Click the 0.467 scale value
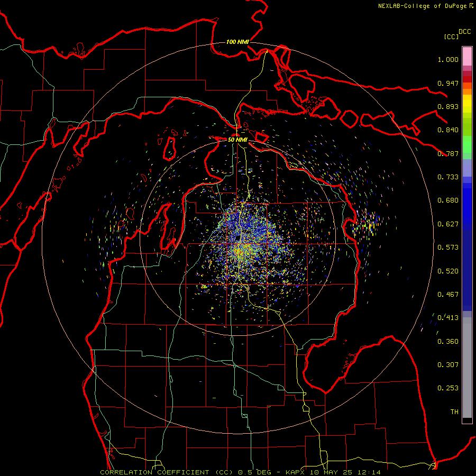Screen dimensions: 476x476 [x=448, y=295]
